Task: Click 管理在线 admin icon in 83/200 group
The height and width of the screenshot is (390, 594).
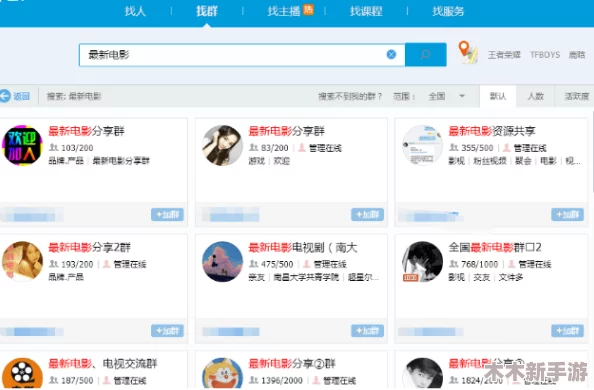Action: [302, 147]
